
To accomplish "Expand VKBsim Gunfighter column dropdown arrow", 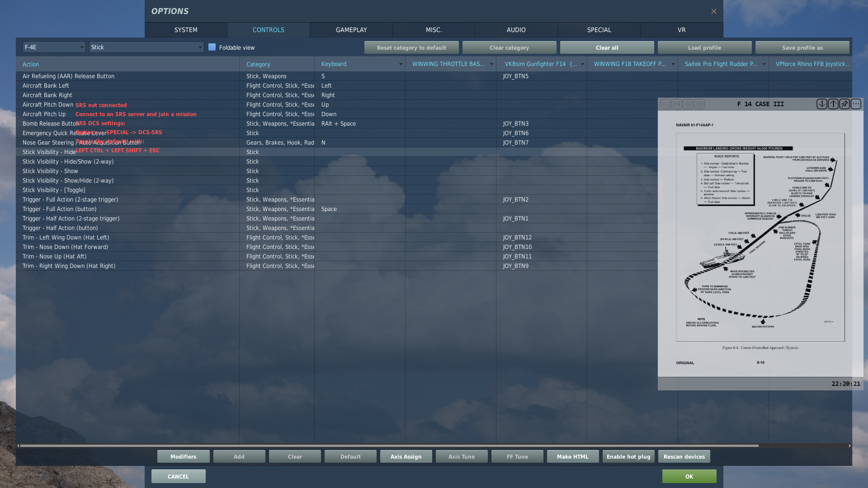I will click(582, 64).
